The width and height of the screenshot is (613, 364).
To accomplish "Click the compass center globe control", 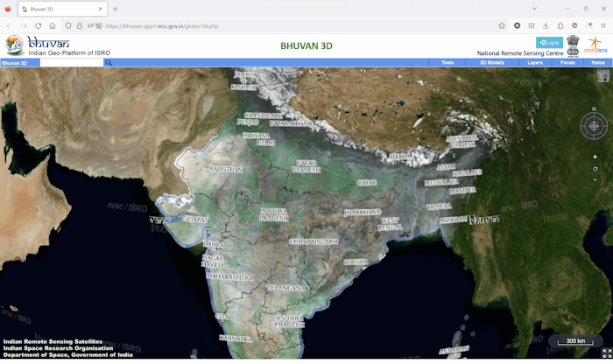I will 594,126.
